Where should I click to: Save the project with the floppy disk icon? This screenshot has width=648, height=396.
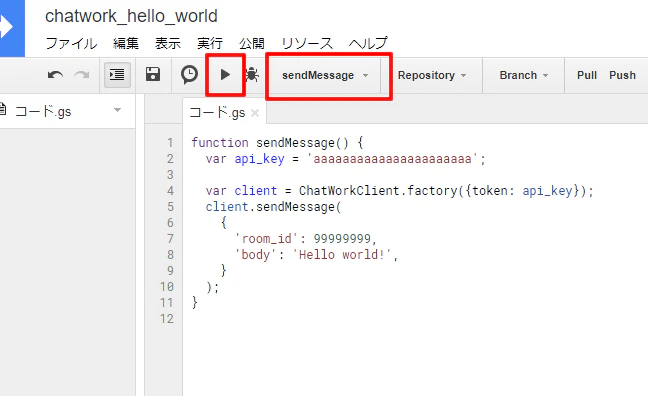[x=153, y=75]
